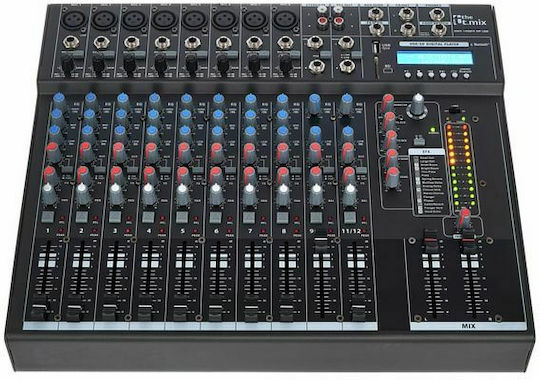
Task: Select the channel 1 XLR microphone input
Action: [x=73, y=21]
